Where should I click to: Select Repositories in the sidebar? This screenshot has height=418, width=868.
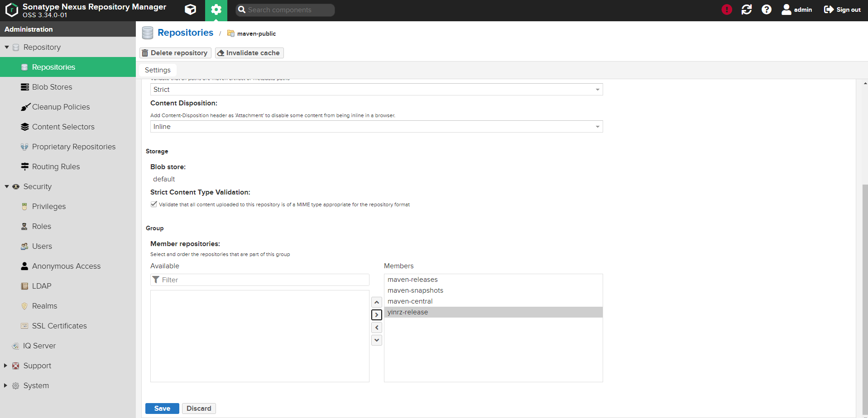pos(68,67)
